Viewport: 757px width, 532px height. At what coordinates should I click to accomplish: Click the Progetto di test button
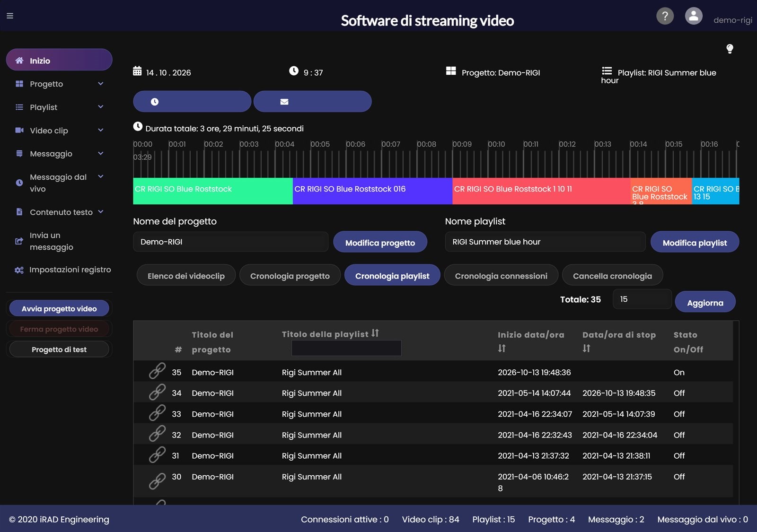point(59,349)
